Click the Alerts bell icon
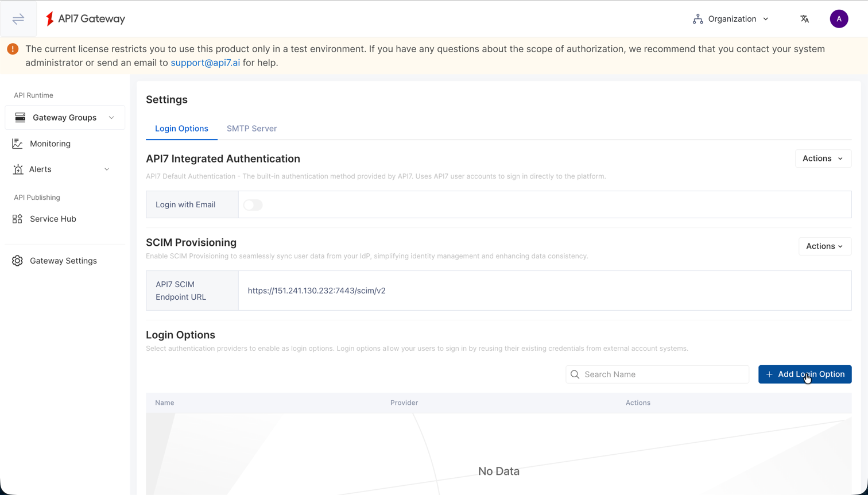This screenshot has height=495, width=868. [x=18, y=169]
